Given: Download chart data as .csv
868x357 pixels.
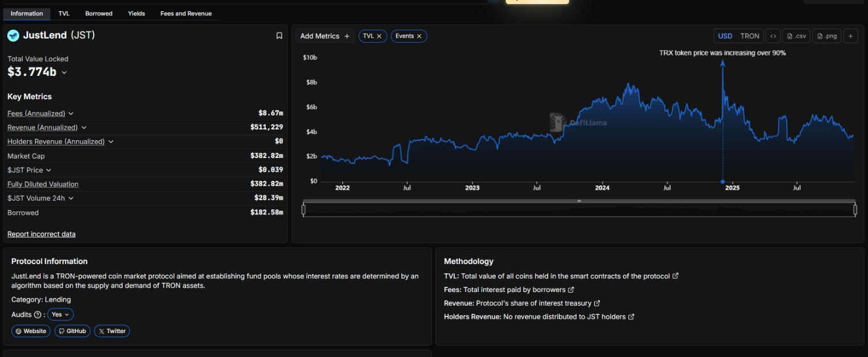Looking at the screenshot, I should click(x=796, y=36).
